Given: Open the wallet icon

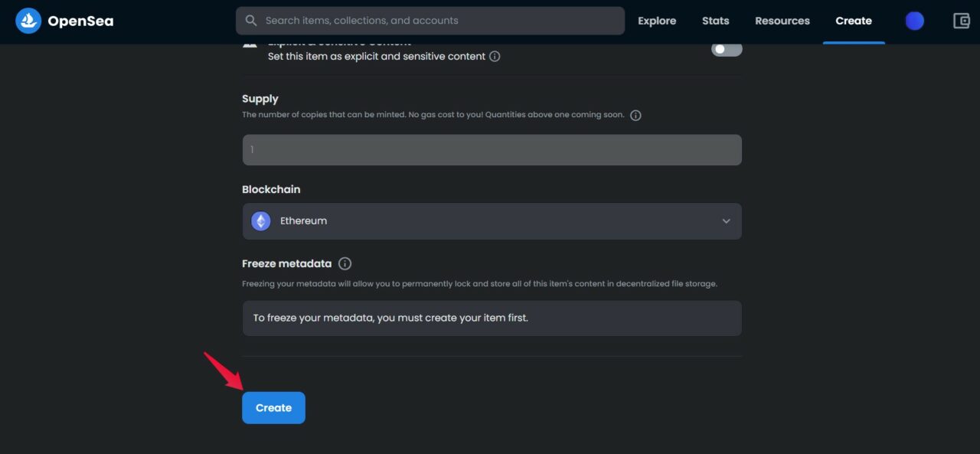Looking at the screenshot, I should 961,21.
